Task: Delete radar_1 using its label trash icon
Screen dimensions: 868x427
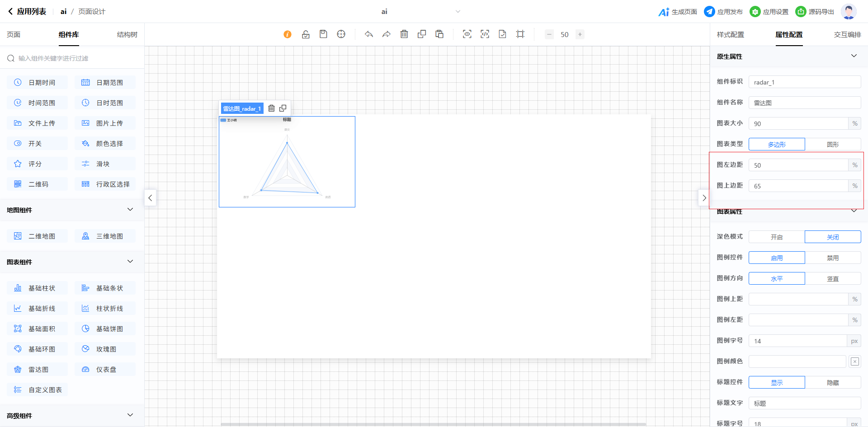Action: [x=271, y=108]
